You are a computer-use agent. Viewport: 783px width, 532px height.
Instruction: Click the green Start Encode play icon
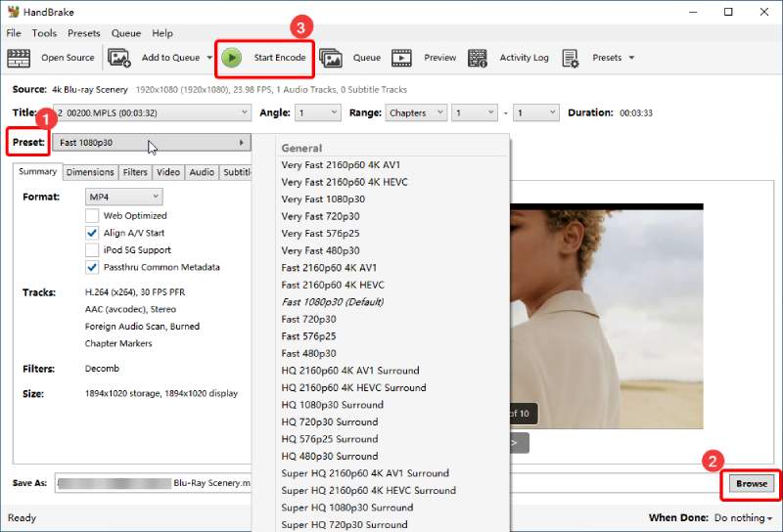(232, 58)
